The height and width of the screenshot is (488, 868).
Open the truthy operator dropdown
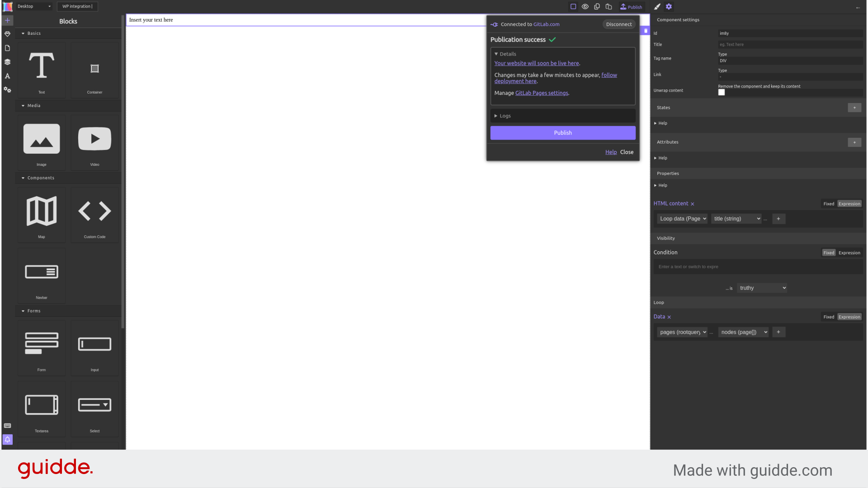762,288
